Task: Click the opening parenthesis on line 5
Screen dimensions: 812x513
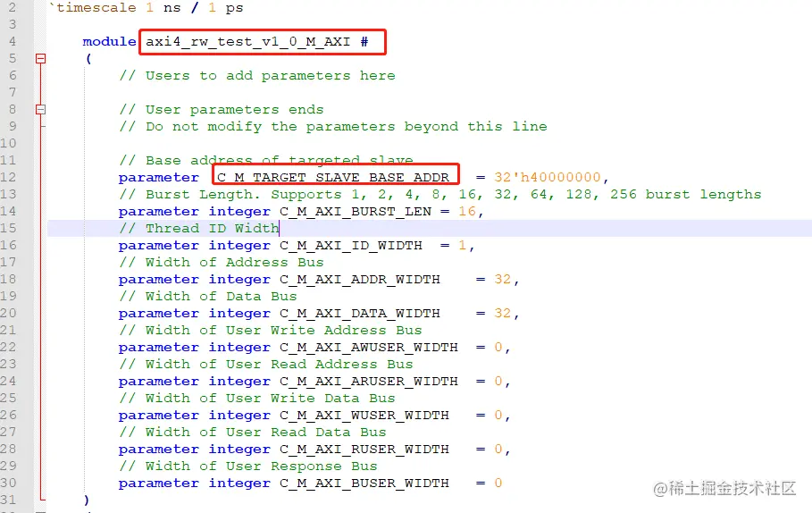Action: coord(88,59)
